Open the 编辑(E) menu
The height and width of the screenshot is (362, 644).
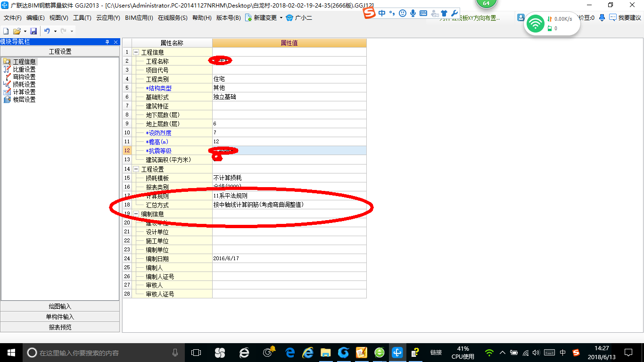(35, 18)
